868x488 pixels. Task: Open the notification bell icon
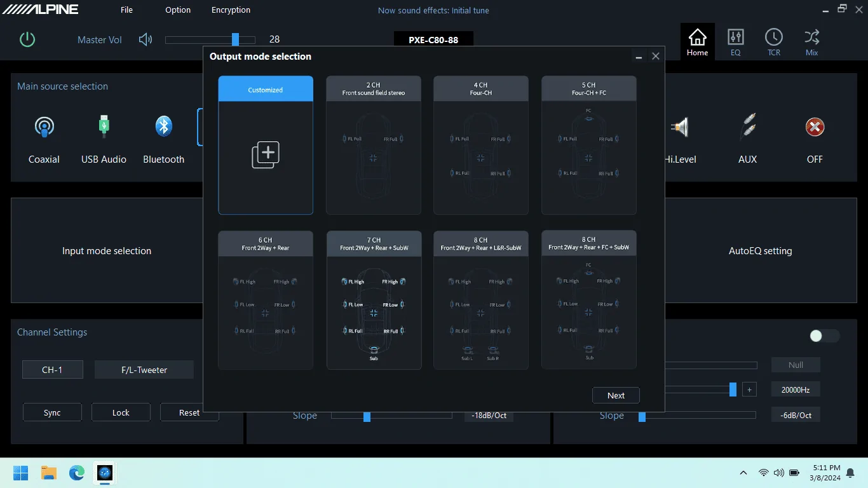click(850, 473)
